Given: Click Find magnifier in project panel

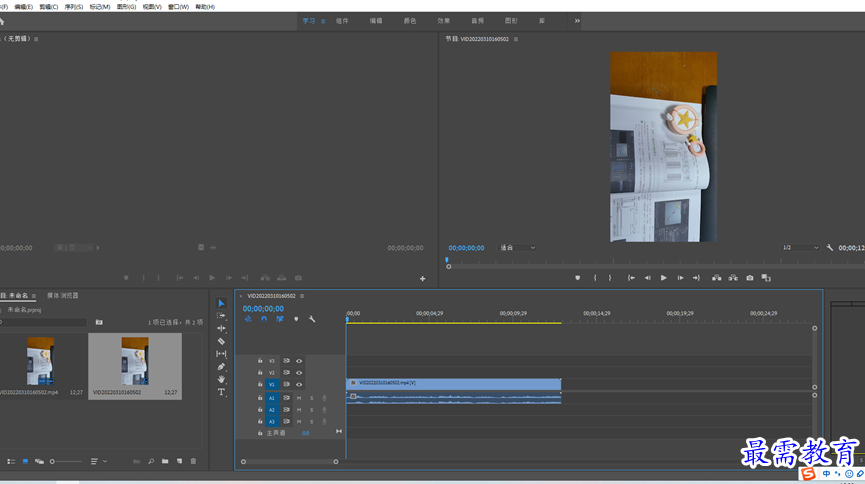Looking at the screenshot, I should pyautogui.click(x=151, y=461).
